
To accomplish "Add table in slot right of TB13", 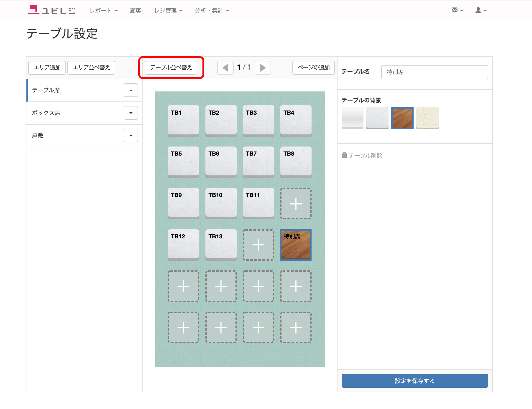I will 258,245.
